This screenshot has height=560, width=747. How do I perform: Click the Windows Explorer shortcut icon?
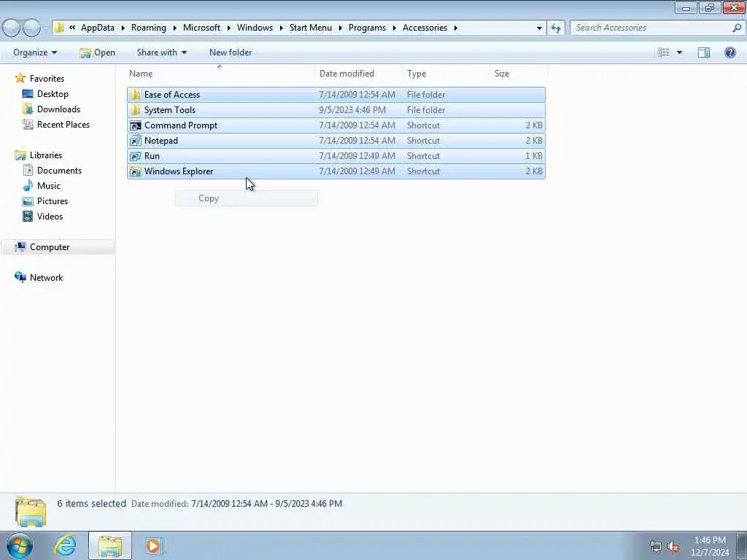pos(136,171)
